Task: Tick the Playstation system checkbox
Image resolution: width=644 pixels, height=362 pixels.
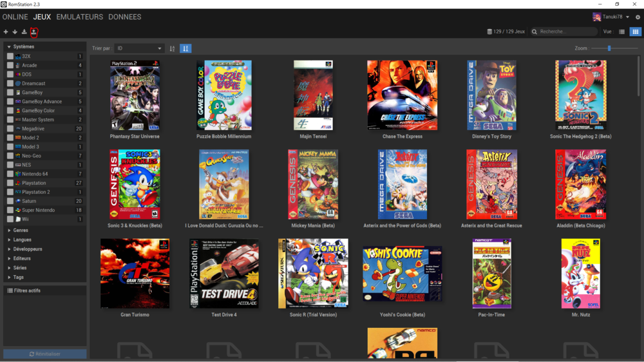Action: pos(10,183)
